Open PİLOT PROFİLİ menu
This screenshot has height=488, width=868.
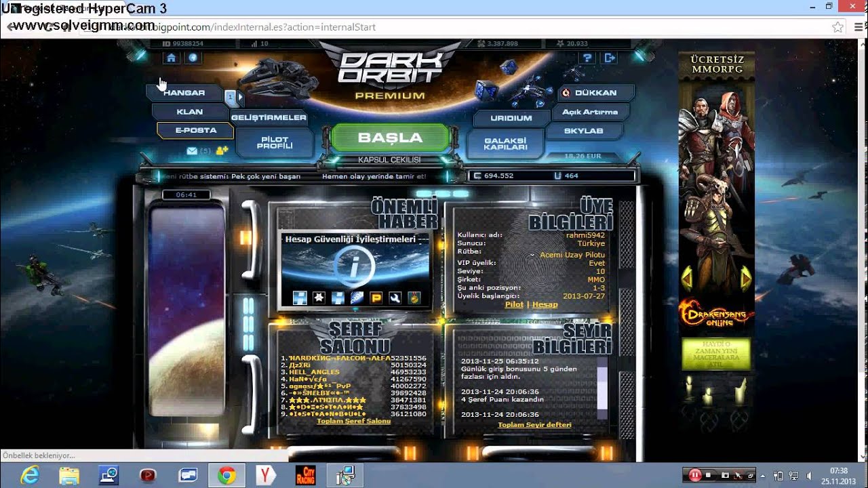pos(275,142)
